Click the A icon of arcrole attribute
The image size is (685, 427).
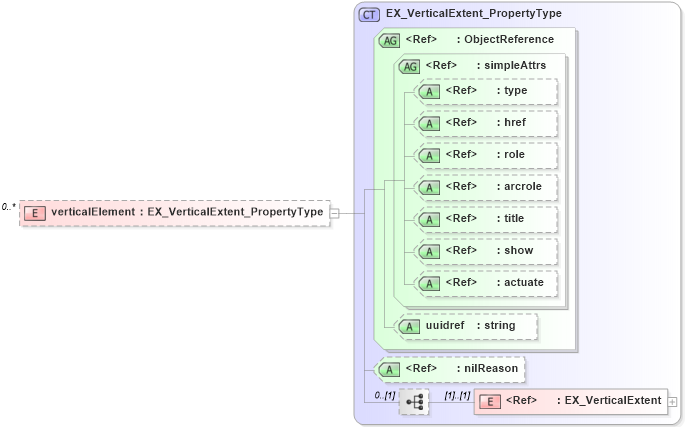click(429, 187)
